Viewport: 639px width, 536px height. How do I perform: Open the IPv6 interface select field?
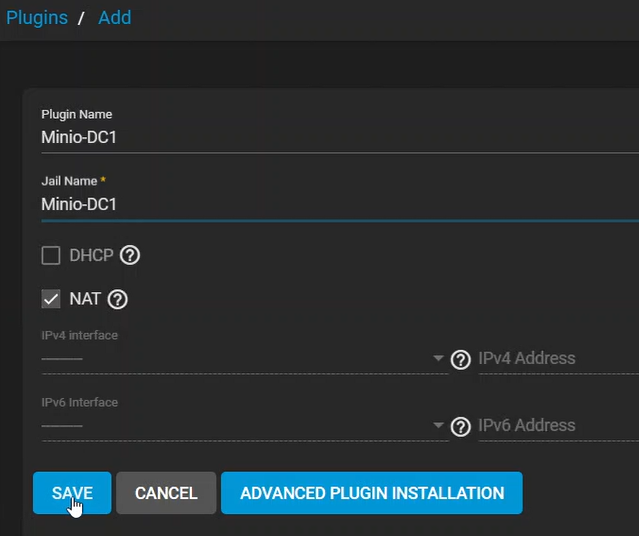pos(230,426)
